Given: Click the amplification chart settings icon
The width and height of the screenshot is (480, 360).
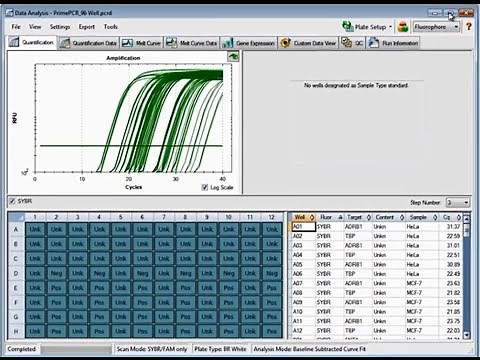Looking at the screenshot, I should point(233,57).
